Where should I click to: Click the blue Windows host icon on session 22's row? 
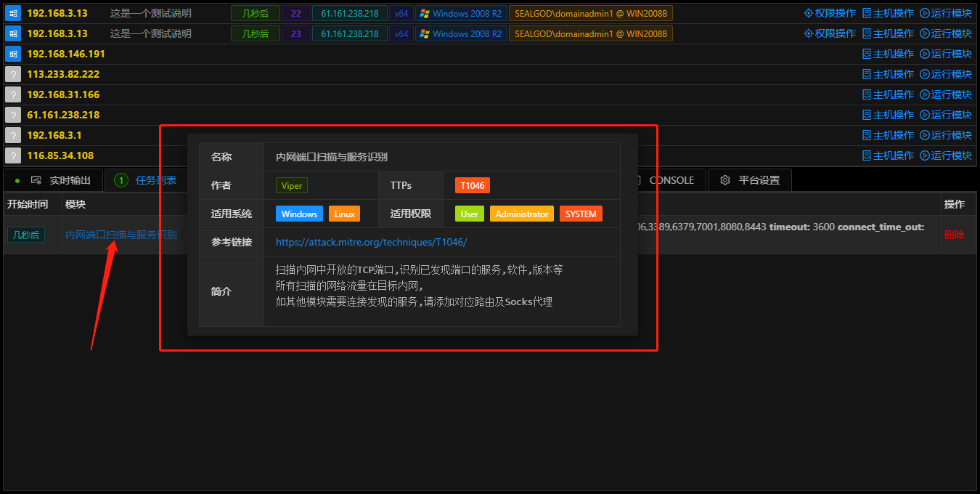click(13, 13)
